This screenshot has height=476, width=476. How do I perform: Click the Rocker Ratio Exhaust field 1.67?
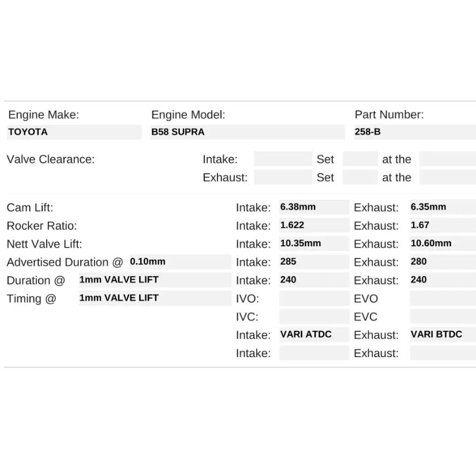[443, 226]
